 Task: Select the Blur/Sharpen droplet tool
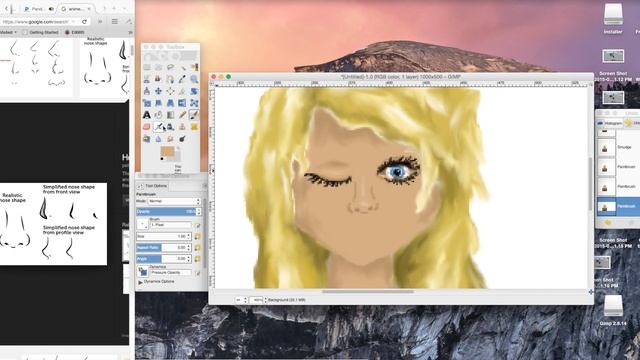coord(158,139)
